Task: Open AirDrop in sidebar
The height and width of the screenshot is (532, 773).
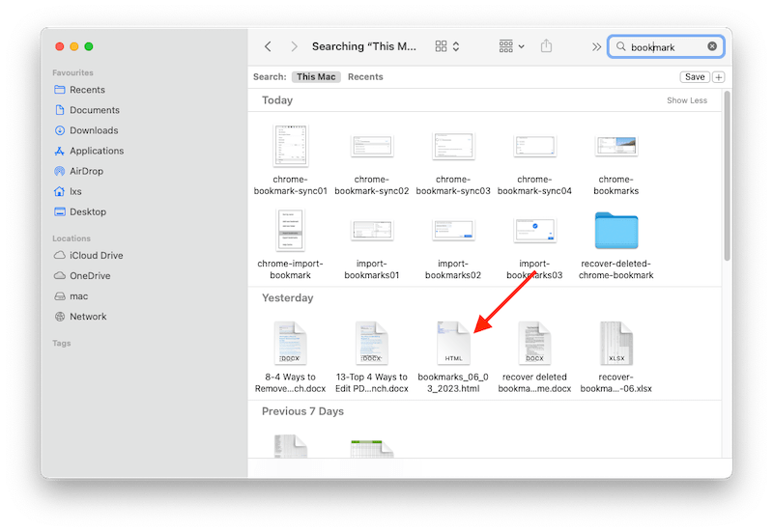Action: [86, 171]
